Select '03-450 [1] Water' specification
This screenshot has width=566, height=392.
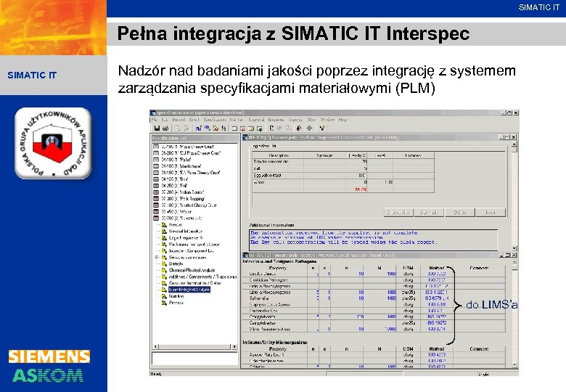click(x=176, y=212)
